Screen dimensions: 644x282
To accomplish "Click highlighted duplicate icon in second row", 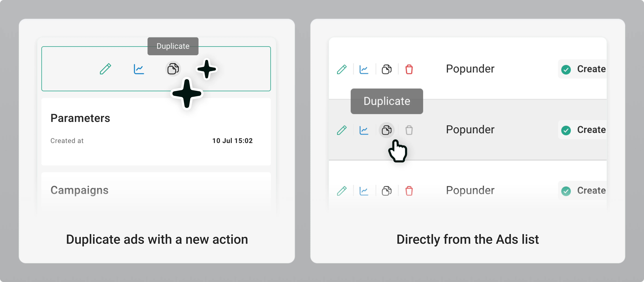I will (386, 130).
